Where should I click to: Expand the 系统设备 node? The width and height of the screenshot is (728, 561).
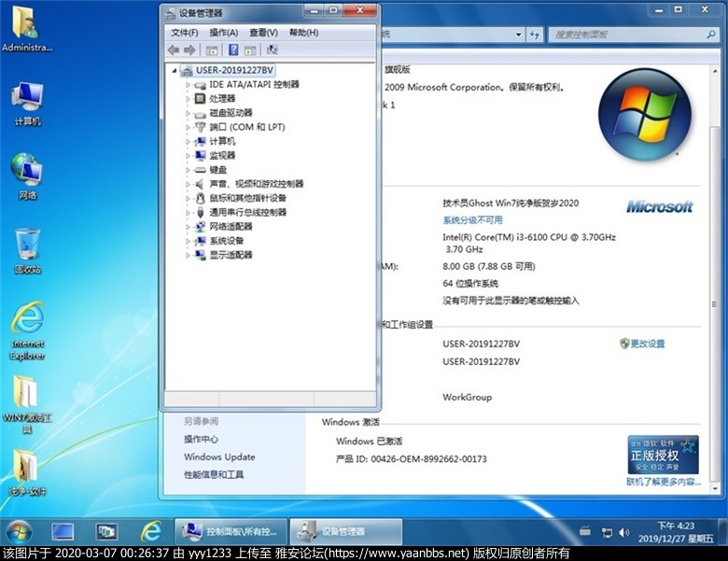[x=188, y=241]
